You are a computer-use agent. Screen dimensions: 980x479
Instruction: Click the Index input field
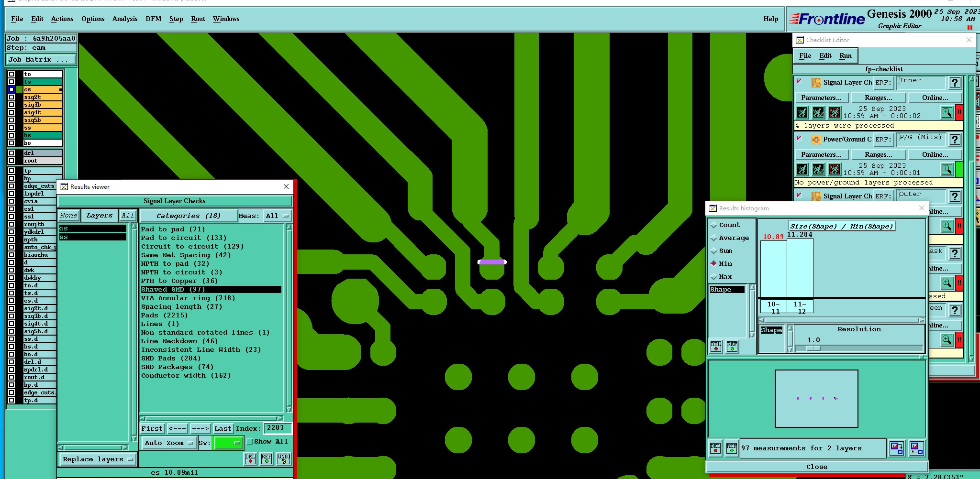click(x=277, y=428)
